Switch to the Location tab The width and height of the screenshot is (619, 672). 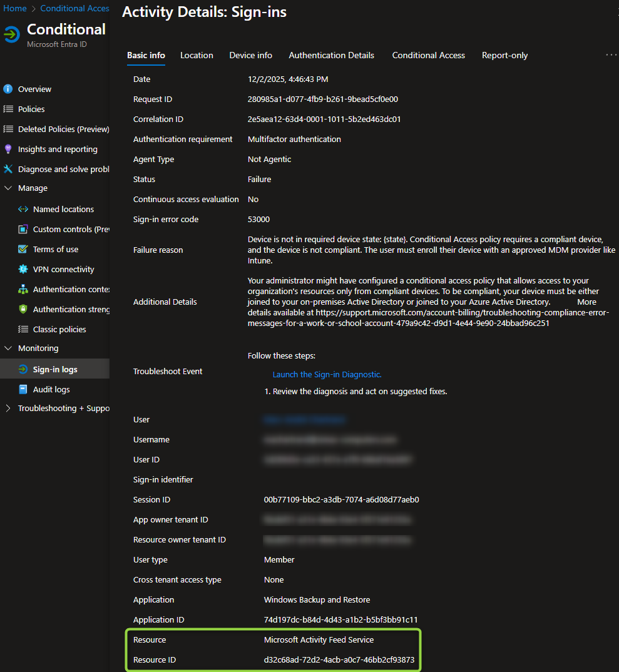(x=197, y=55)
